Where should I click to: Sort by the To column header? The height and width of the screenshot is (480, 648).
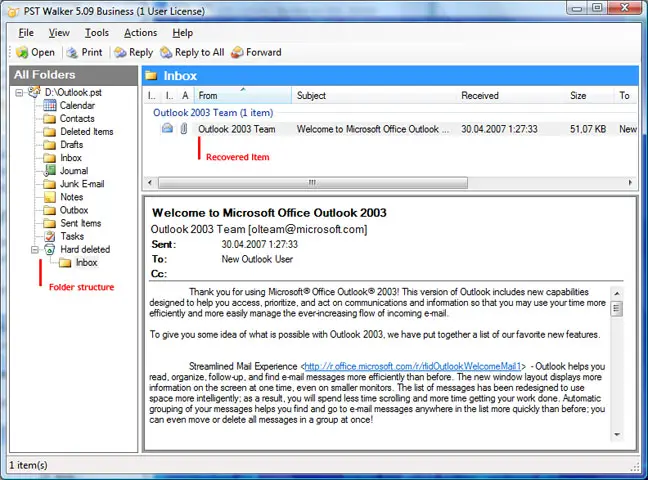click(x=626, y=96)
